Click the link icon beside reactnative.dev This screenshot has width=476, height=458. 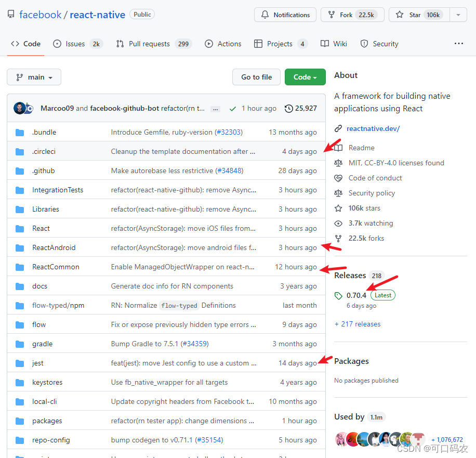[338, 128]
